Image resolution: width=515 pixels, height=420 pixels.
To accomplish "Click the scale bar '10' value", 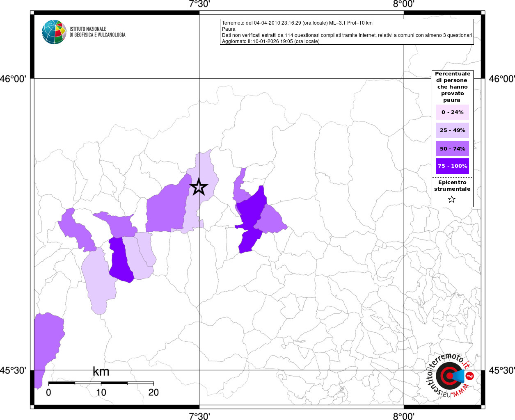I will click(x=101, y=393).
